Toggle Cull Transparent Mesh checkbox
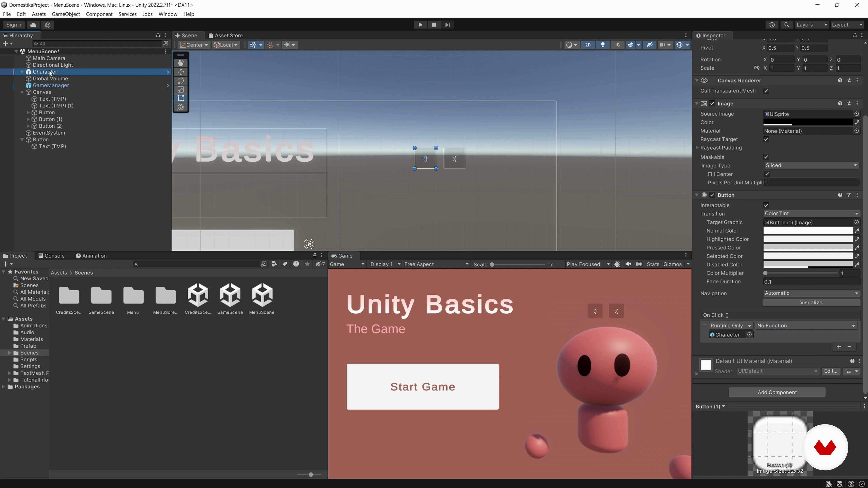Viewport: 868px width, 488px height. pos(766,91)
